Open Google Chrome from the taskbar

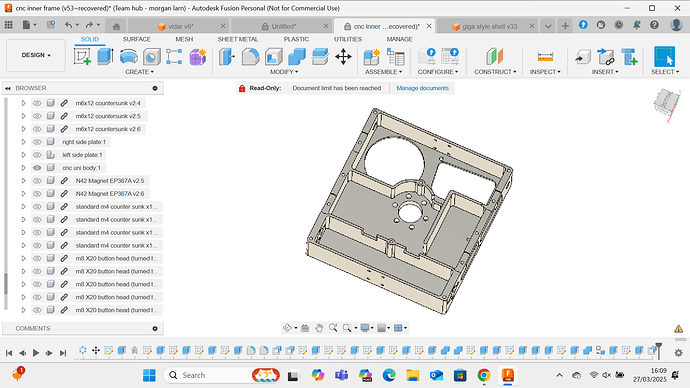pos(484,375)
